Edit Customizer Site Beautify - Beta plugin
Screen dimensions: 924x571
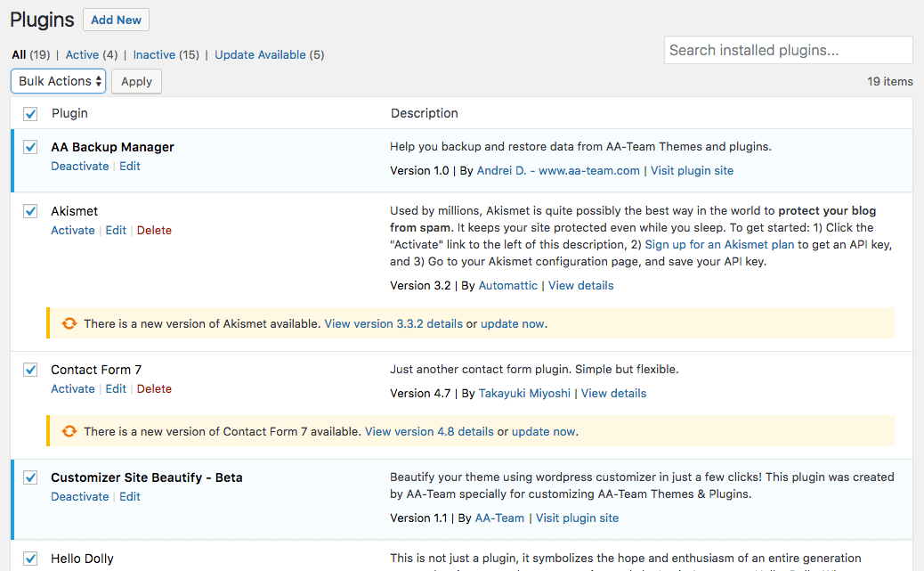[130, 497]
